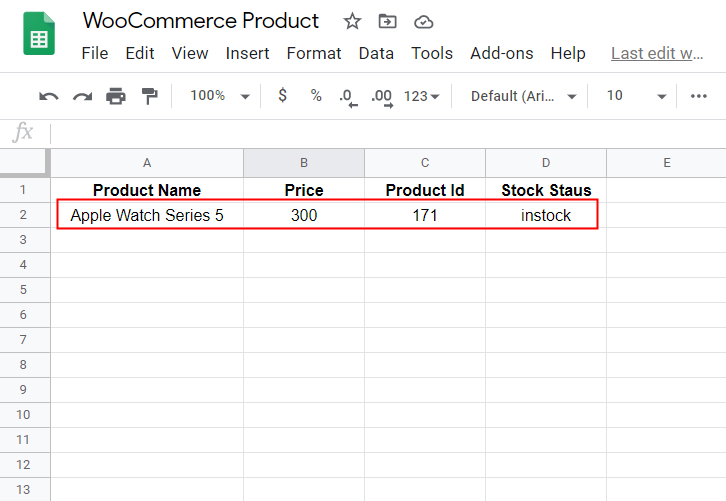
Task: Select row 8 header
Action: point(23,365)
